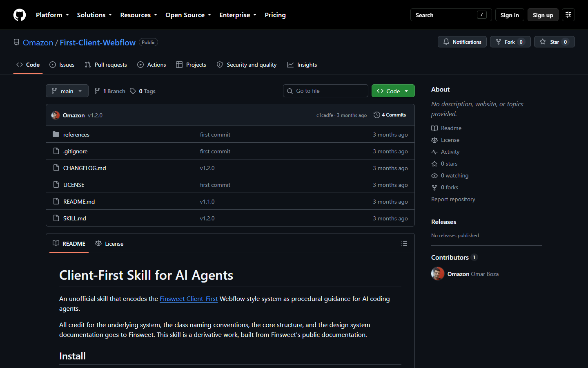The image size is (588, 368).
Task: Open Notifications bell button
Action: point(462,42)
